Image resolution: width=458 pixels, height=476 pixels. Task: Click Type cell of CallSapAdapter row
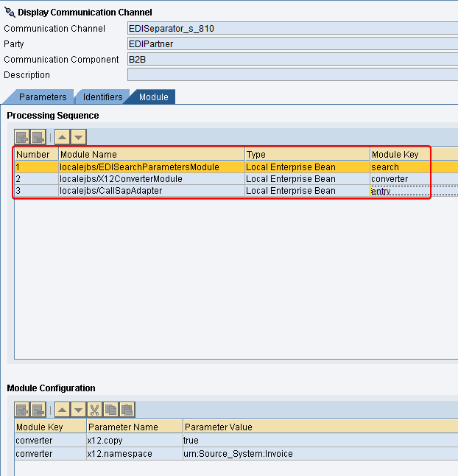point(307,191)
